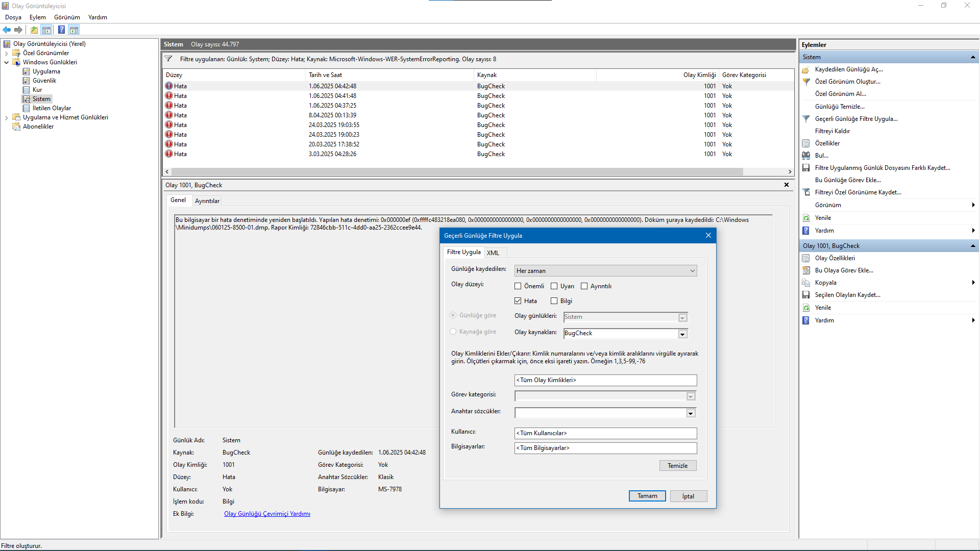Image resolution: width=980 pixels, height=551 pixels.
Task: Click the Seçilen Olayları Kaydet disk icon
Action: [x=806, y=295]
